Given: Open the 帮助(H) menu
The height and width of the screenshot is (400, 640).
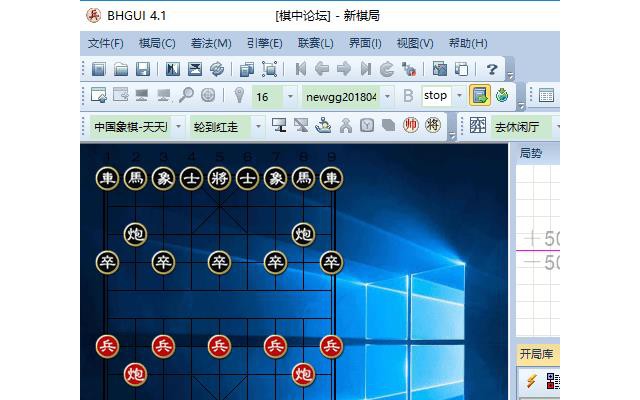Looking at the screenshot, I should pyautogui.click(x=468, y=43).
